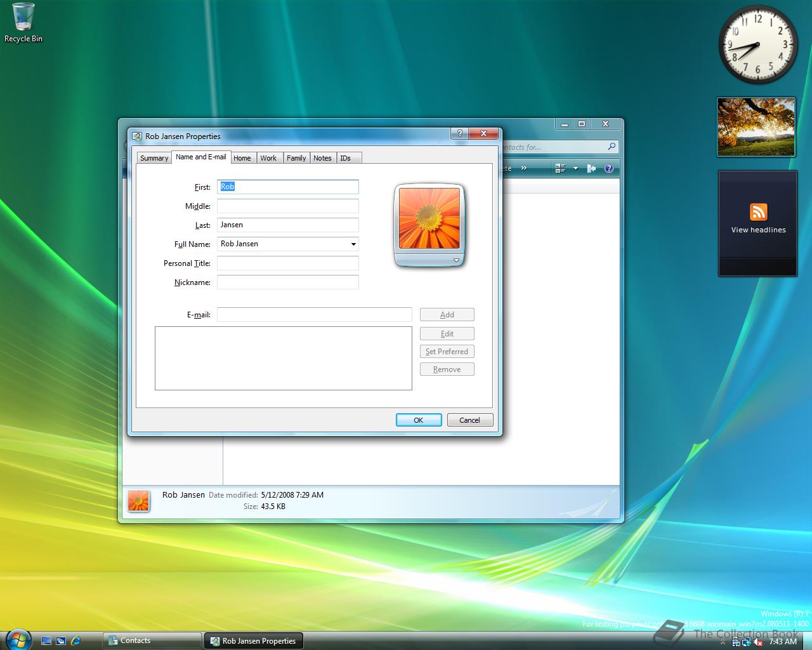Expand the Full Name dropdown

[x=353, y=244]
